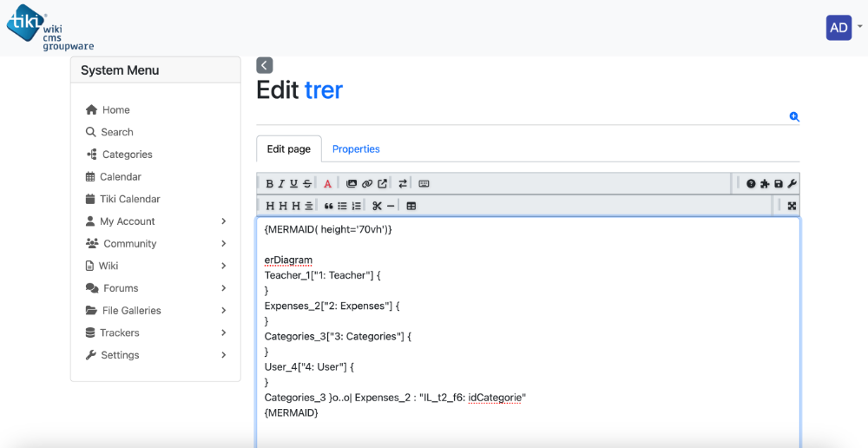The width and height of the screenshot is (868, 448).
Task: Click the opening MERMAID height line
Action: (328, 229)
